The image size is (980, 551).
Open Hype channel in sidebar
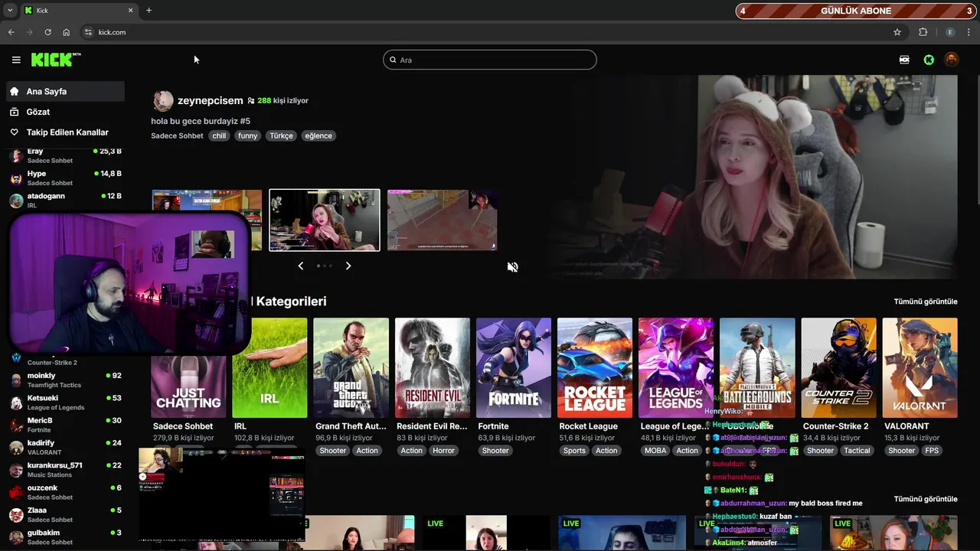(x=65, y=178)
